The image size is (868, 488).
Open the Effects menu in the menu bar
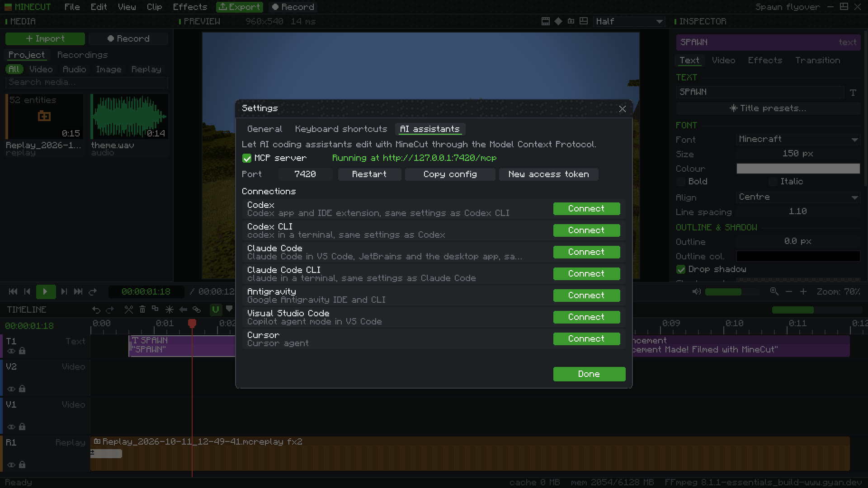pyautogui.click(x=190, y=7)
